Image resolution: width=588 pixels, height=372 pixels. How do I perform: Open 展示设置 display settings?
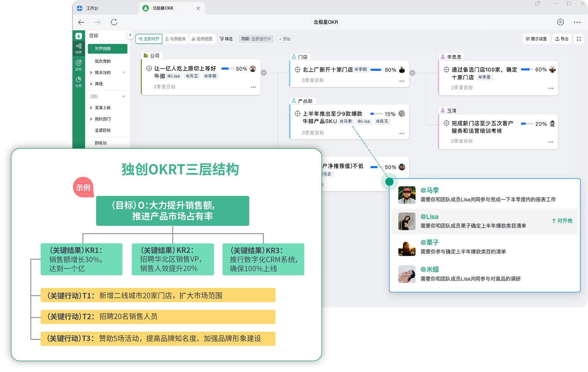coord(536,39)
